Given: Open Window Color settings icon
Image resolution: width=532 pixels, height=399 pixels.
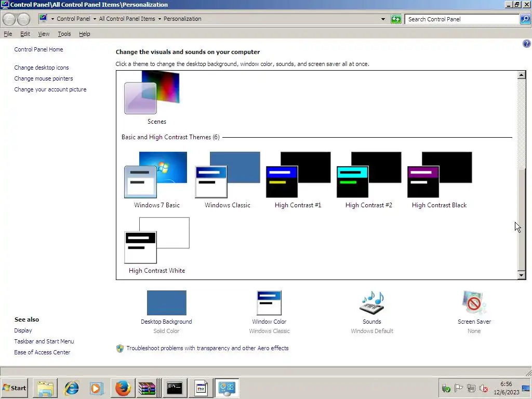Looking at the screenshot, I should tap(270, 303).
